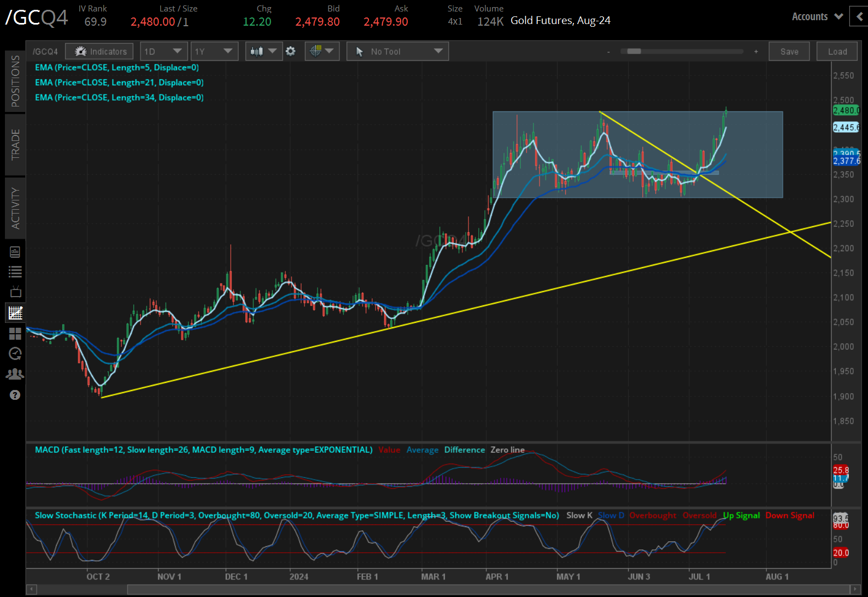Viewport: 868px width, 597px height.
Task: Collapse the right panel with chevron arrow
Action: pos(859,17)
